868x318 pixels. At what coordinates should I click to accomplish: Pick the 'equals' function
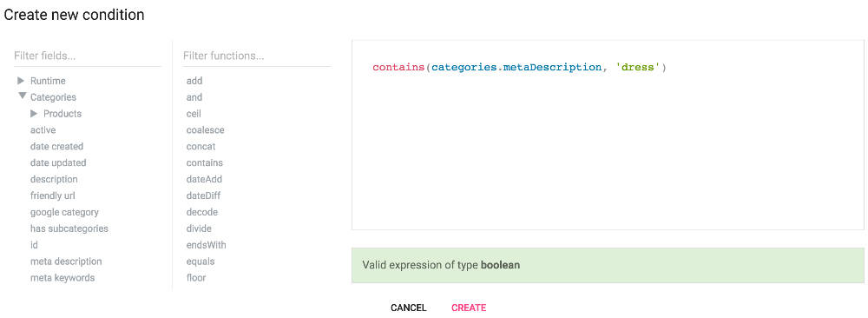[201, 262]
